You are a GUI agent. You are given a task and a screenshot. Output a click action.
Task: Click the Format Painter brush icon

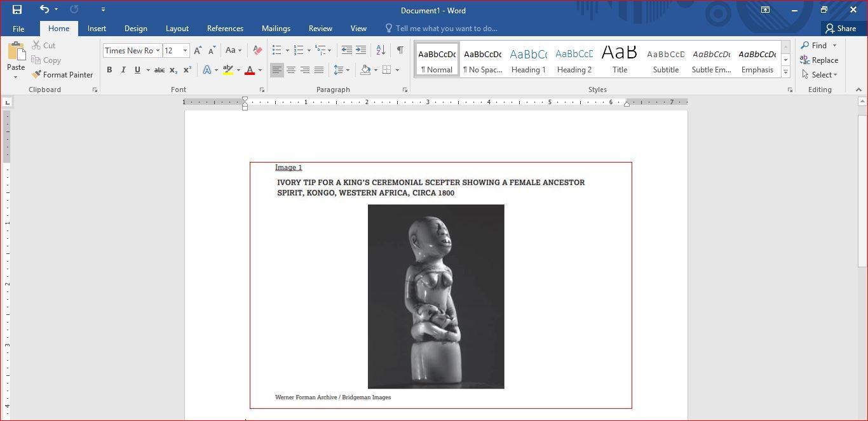pos(37,75)
